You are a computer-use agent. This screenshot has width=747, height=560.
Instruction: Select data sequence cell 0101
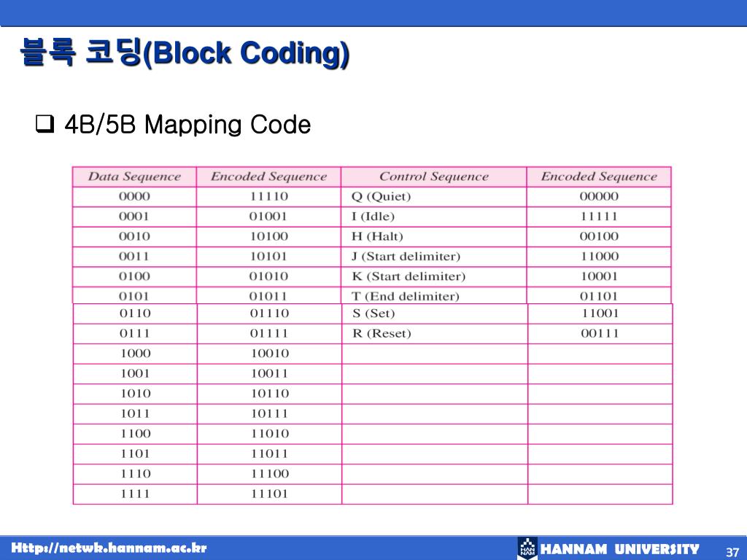(x=134, y=296)
